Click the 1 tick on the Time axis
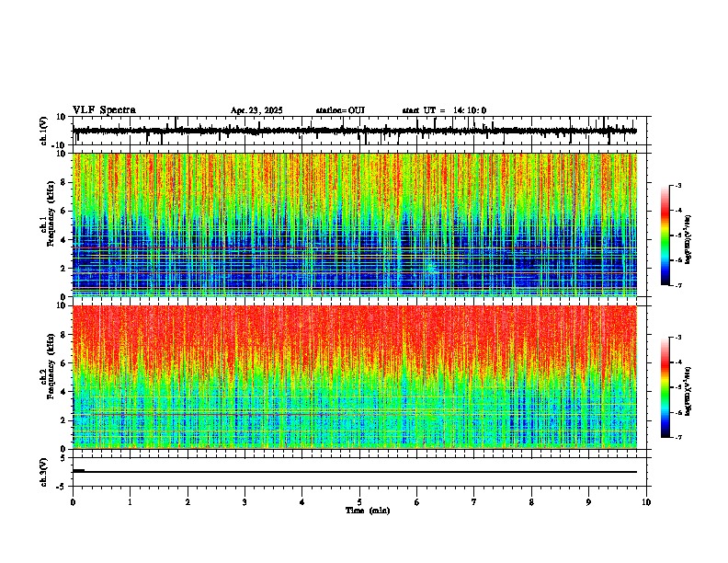Image resolution: width=728 pixels, height=563 pixels. (130, 502)
